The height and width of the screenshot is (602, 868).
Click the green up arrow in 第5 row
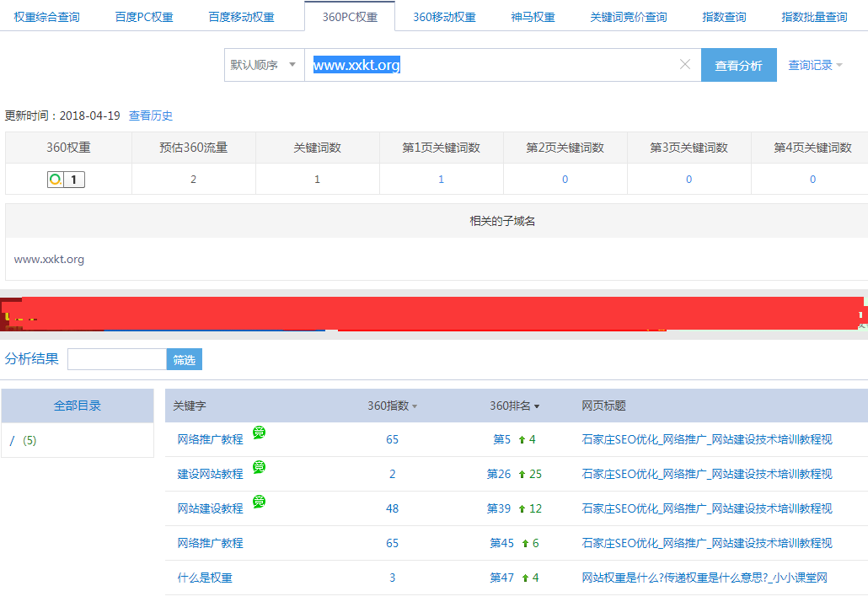point(522,440)
